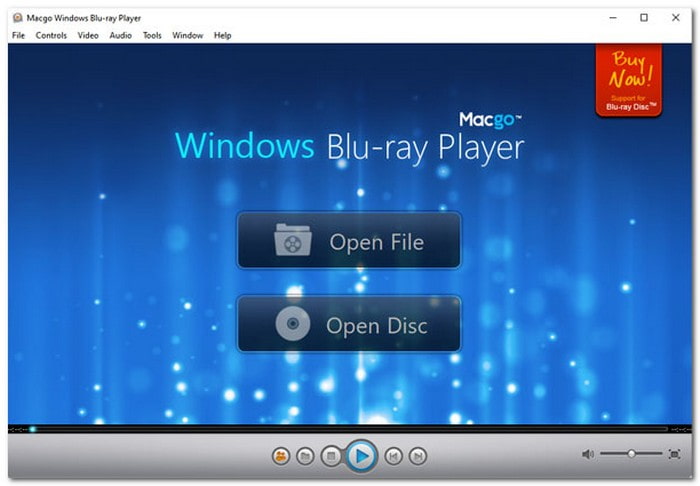The width and height of the screenshot is (700, 486).
Task: Open the File menu
Action: tap(18, 35)
